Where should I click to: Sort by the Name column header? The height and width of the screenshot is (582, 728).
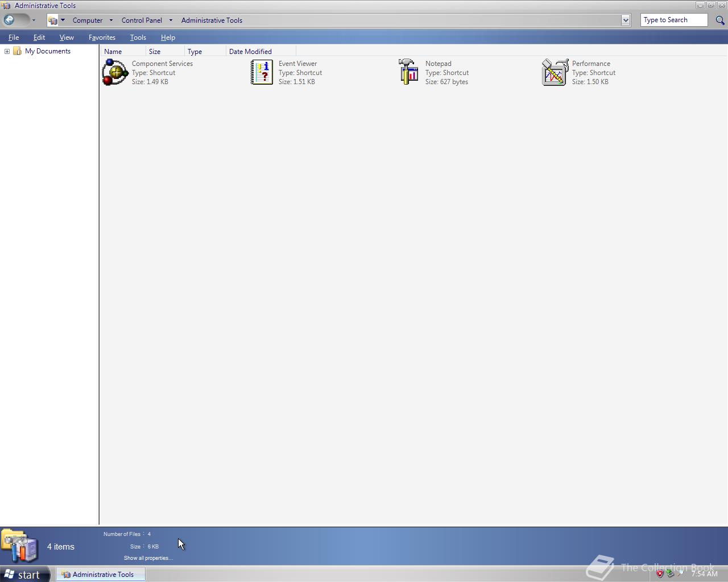(123, 51)
